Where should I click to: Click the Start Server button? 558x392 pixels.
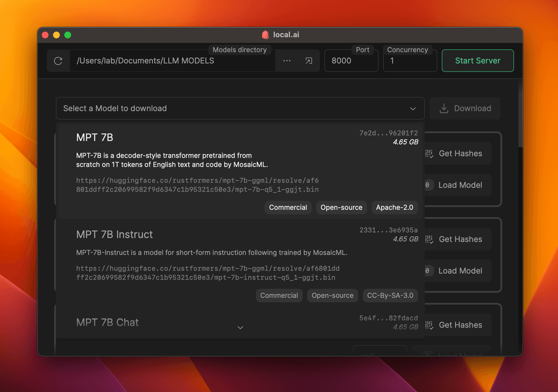point(478,61)
